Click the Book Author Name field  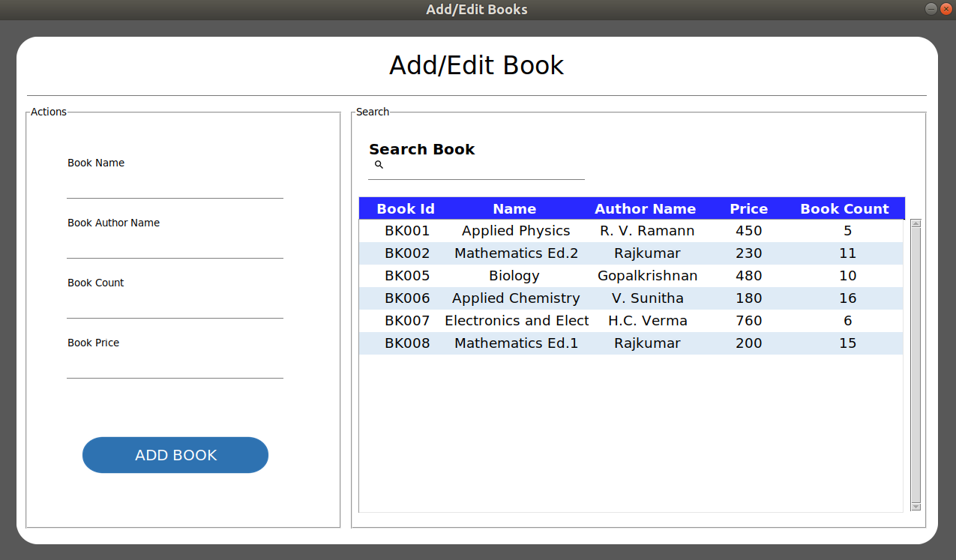(175, 247)
